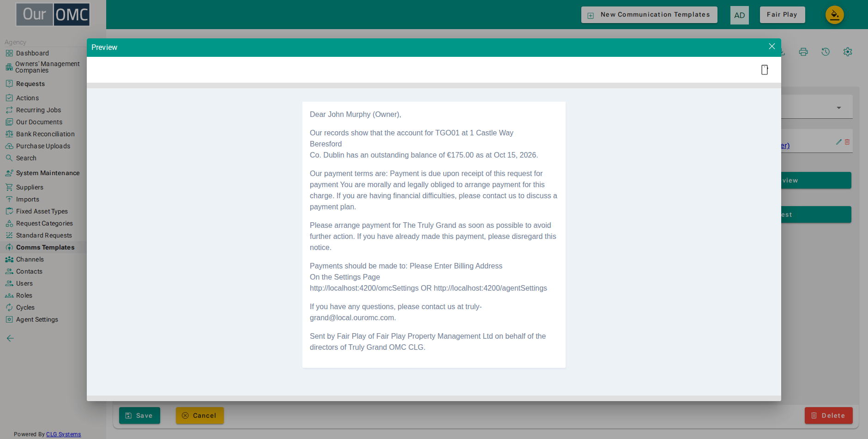The width and height of the screenshot is (868, 439).
Task: Open Agent Settings
Action: coord(37,319)
